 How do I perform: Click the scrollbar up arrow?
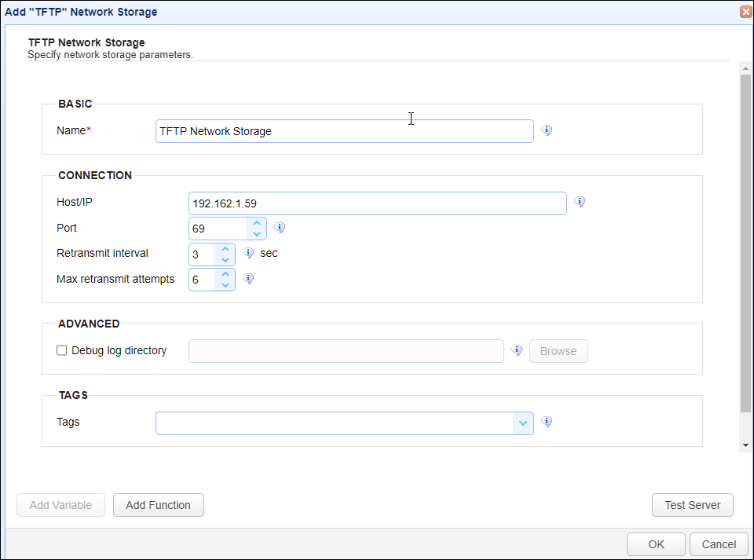point(745,68)
